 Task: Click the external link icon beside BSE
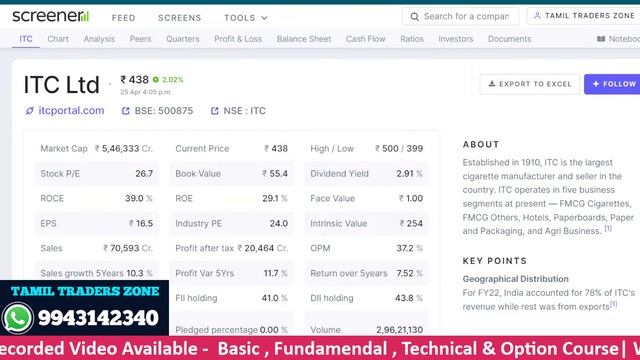pos(126,111)
